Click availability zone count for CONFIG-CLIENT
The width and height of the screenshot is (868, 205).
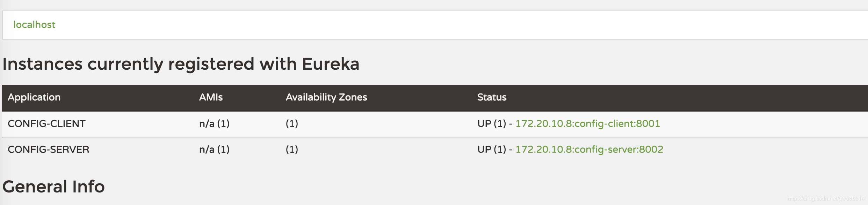coord(292,124)
